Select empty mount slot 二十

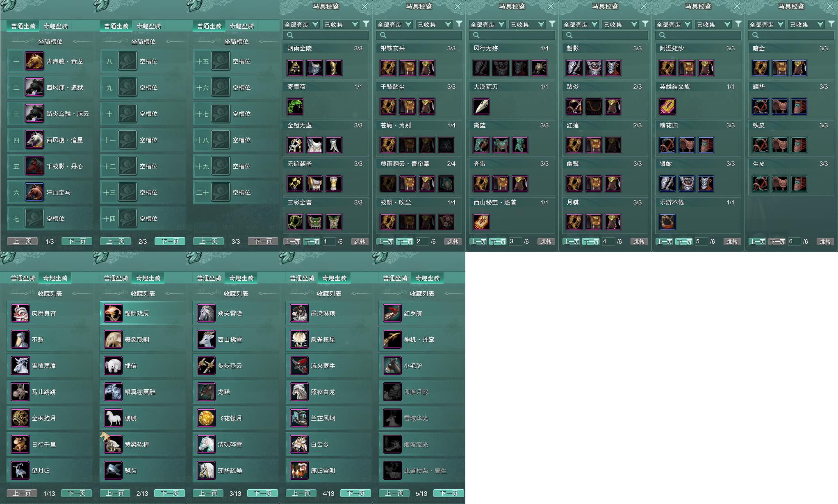[x=236, y=192]
